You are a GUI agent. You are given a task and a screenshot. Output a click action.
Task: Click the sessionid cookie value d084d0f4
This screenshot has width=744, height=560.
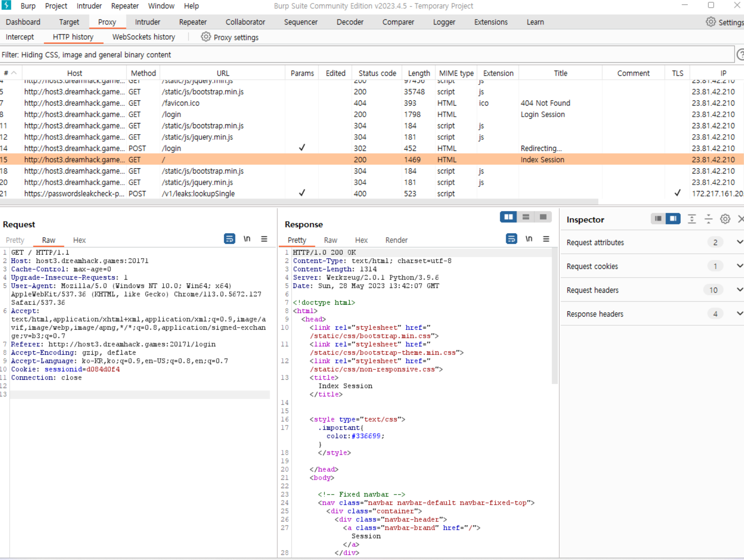[x=103, y=369]
